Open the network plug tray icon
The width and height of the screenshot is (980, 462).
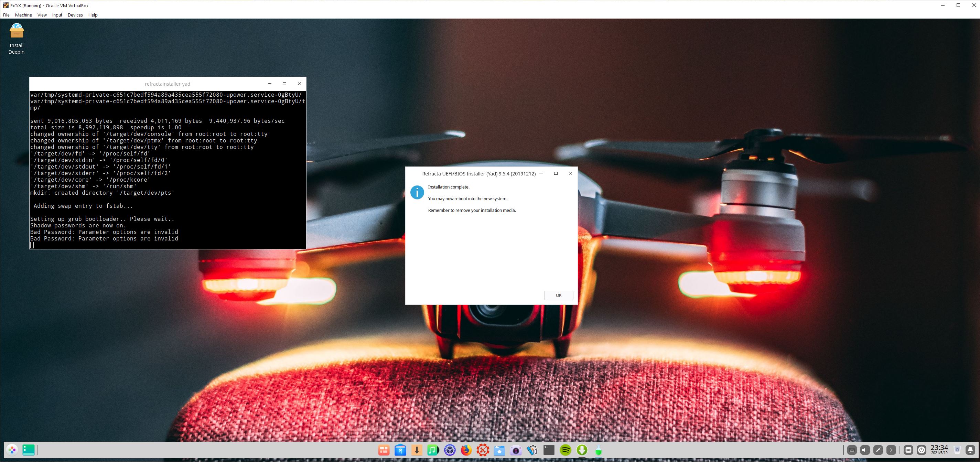pyautogui.click(x=878, y=451)
